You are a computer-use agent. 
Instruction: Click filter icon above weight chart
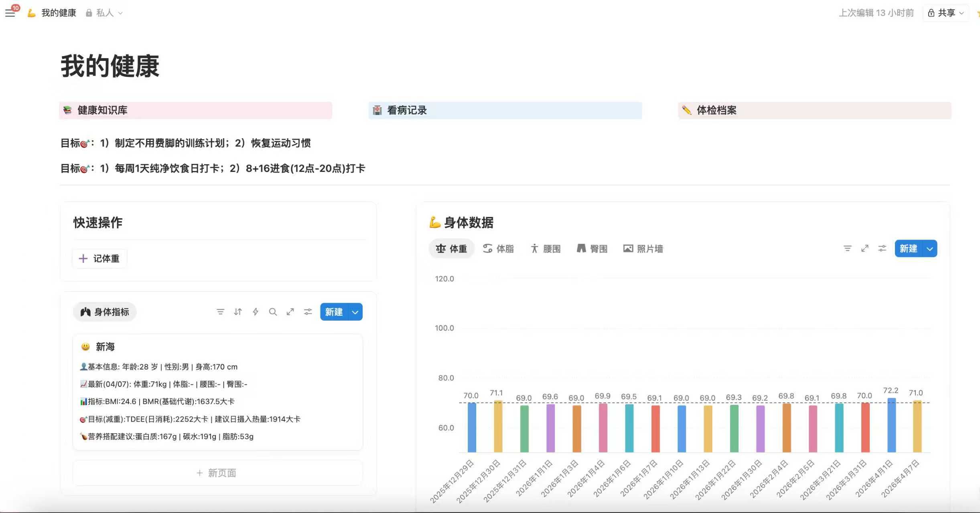coord(847,248)
